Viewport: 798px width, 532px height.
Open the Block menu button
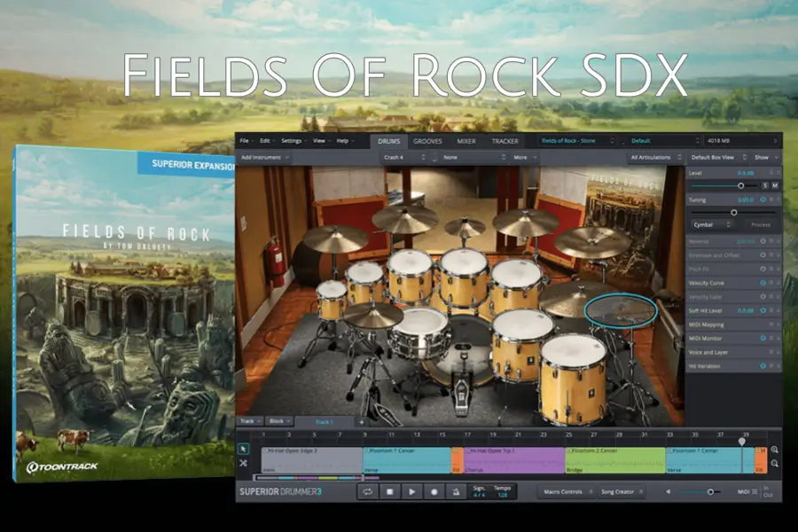point(280,421)
